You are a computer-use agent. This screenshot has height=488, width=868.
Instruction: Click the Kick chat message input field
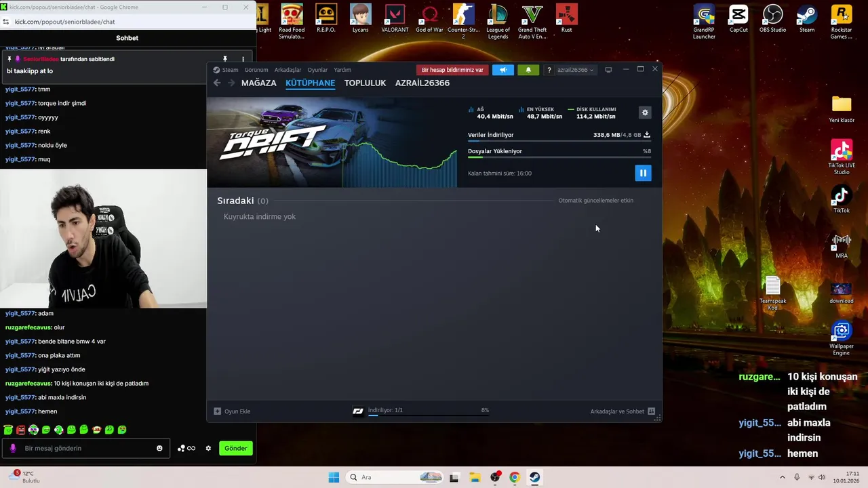click(85, 448)
